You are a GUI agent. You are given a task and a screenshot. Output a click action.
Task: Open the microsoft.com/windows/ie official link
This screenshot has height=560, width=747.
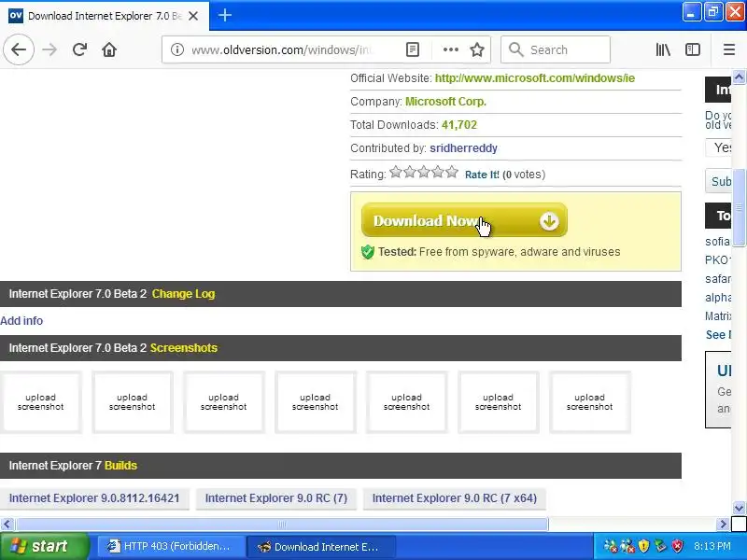[x=534, y=78]
